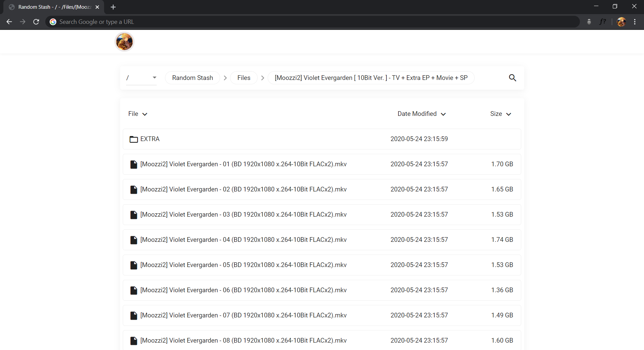
Task: Click the browser forward arrow
Action: pos(22,22)
